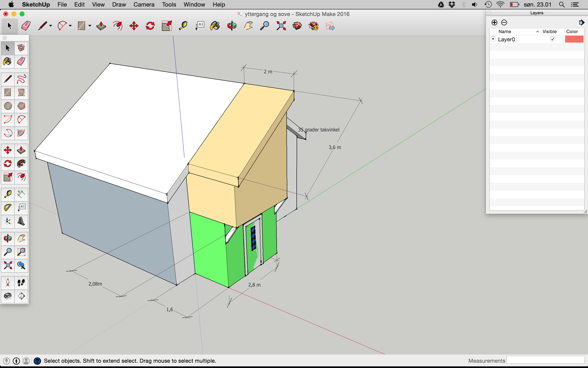Open the Notification Center in the menu bar

(575, 4)
